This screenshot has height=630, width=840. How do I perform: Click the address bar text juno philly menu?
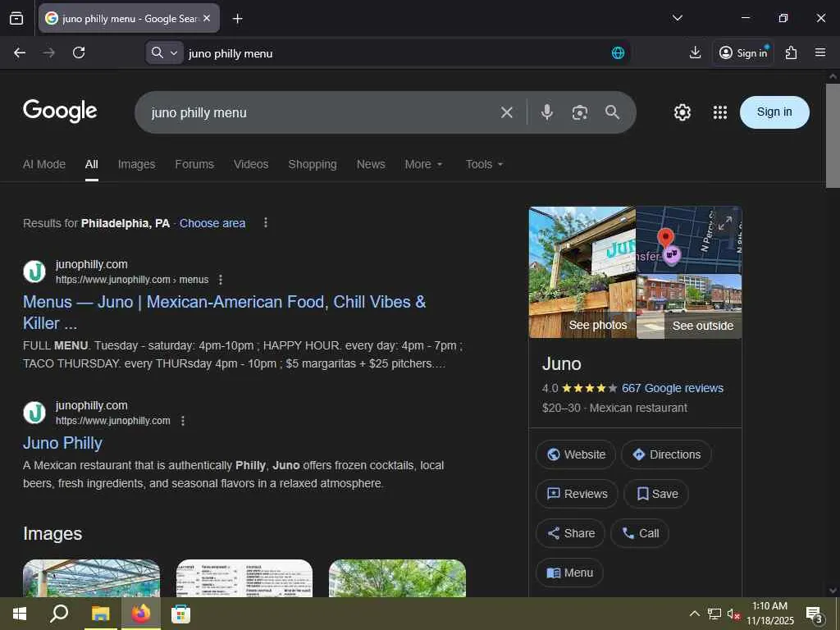coord(231,53)
